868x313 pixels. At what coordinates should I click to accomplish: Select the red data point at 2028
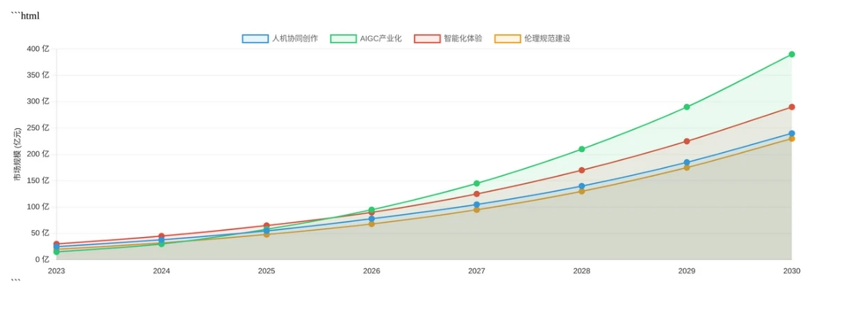(581, 170)
